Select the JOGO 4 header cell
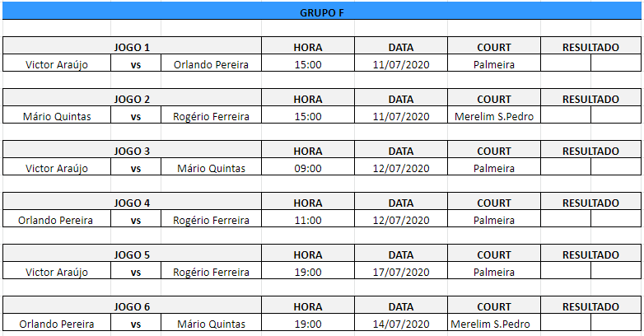Viewport: 644px width, 336px height. click(x=132, y=203)
